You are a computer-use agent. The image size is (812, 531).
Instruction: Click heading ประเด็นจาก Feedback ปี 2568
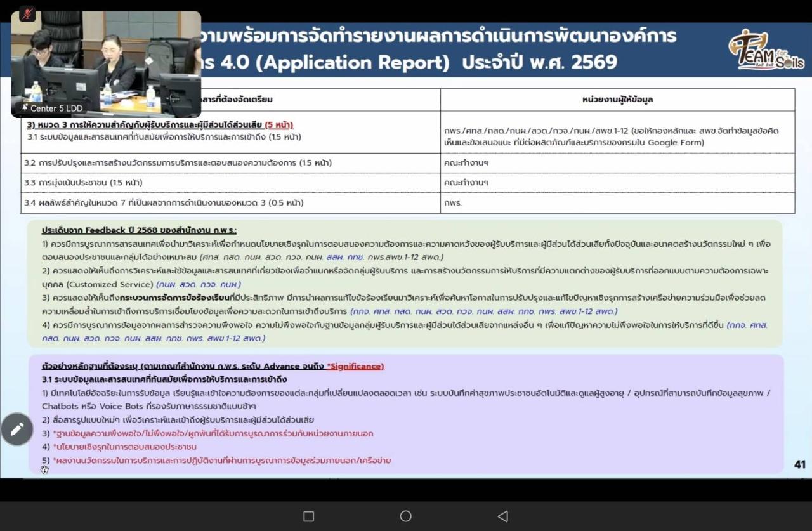click(139, 230)
